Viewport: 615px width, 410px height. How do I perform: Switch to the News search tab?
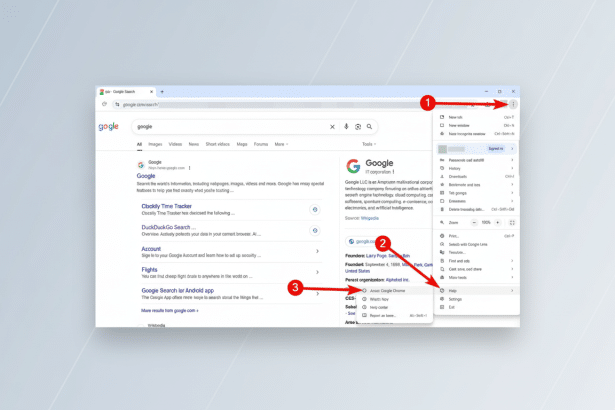194,144
